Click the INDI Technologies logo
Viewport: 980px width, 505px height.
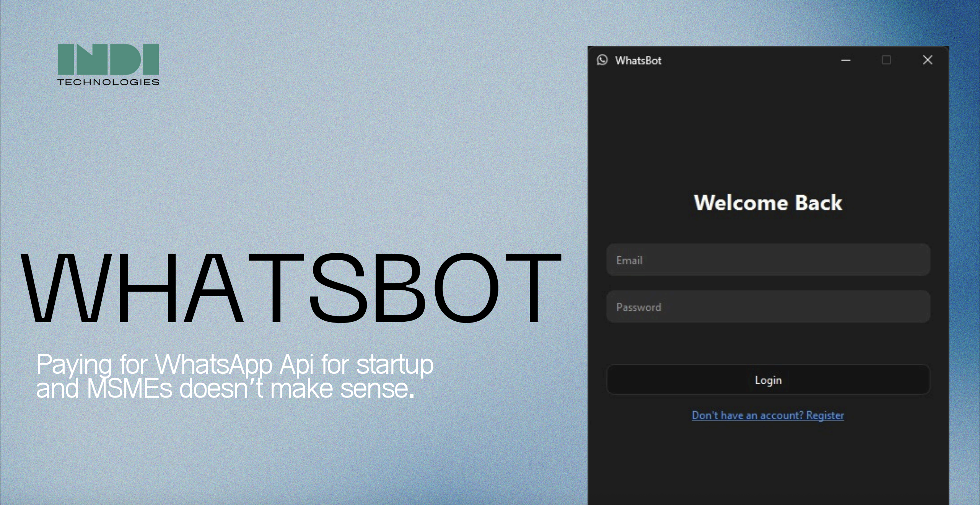tap(108, 65)
